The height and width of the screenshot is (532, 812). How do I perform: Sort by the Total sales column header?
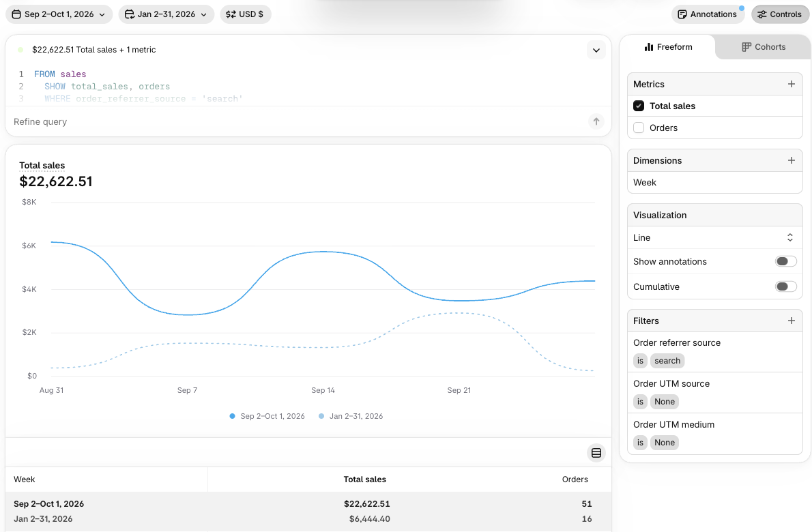click(x=364, y=479)
